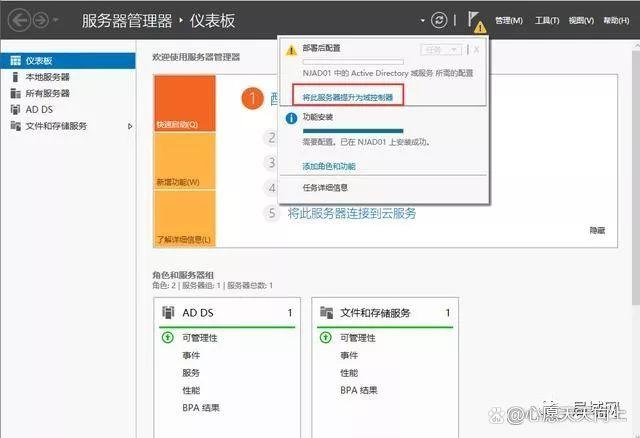Screen dimensions: 640x438
Task: Open the AD DS tile header
Action: 227,313
